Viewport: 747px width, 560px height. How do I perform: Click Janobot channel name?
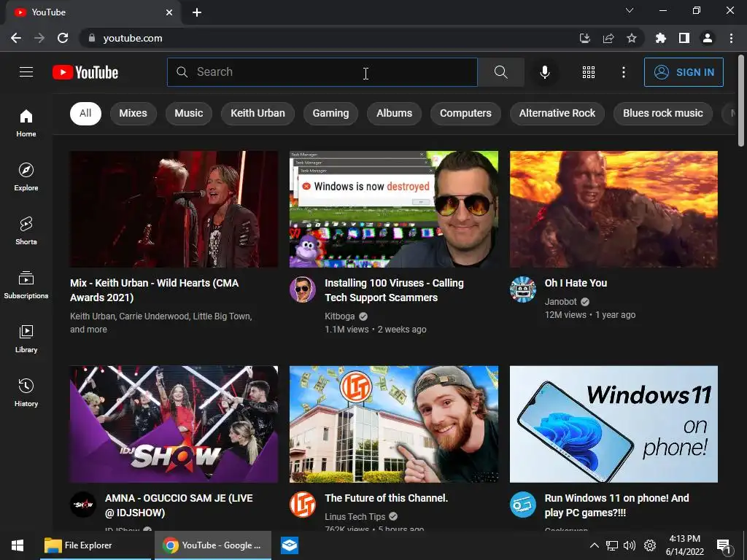[561, 301]
